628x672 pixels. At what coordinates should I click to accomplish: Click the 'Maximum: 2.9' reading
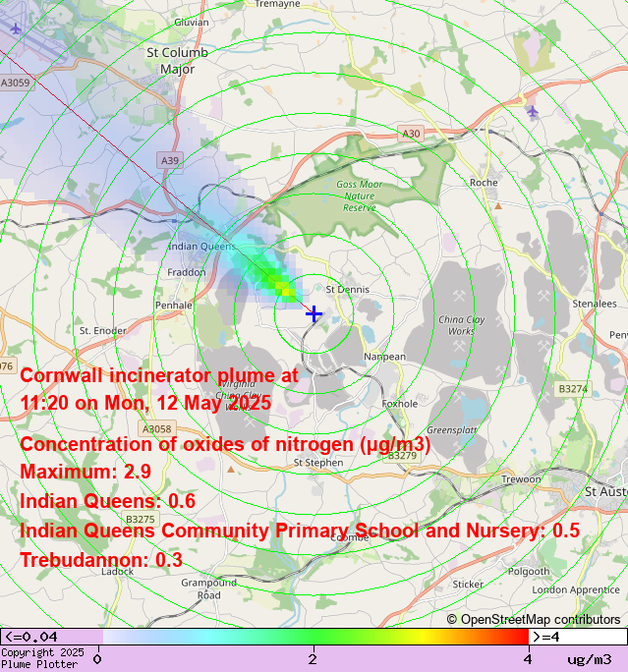coord(86,472)
